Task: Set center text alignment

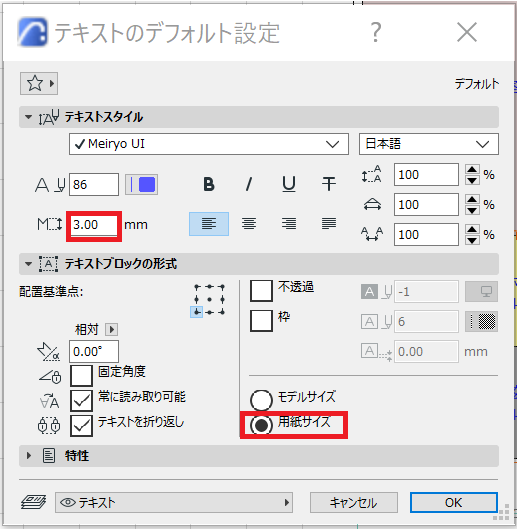Action: [249, 224]
